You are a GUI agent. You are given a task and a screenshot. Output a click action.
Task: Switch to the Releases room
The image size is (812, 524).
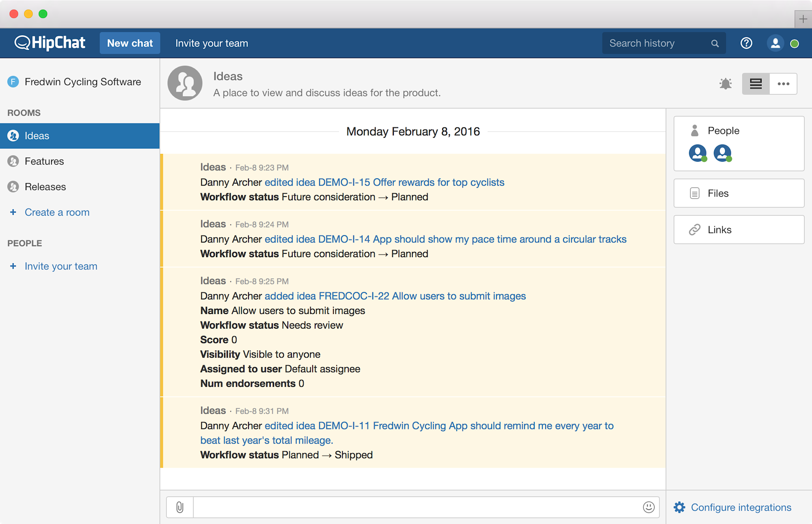[45, 187]
